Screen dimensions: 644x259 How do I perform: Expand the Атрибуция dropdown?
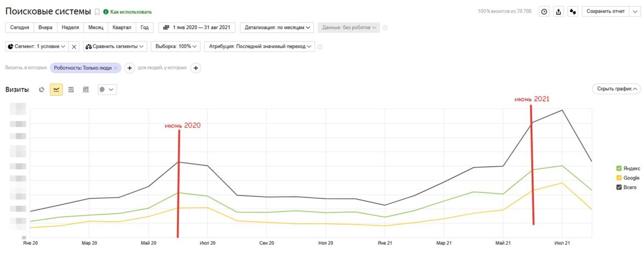(x=260, y=47)
